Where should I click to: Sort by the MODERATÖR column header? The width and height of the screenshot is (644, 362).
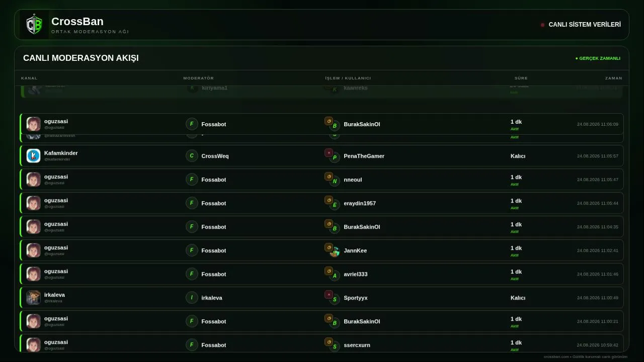click(x=199, y=78)
